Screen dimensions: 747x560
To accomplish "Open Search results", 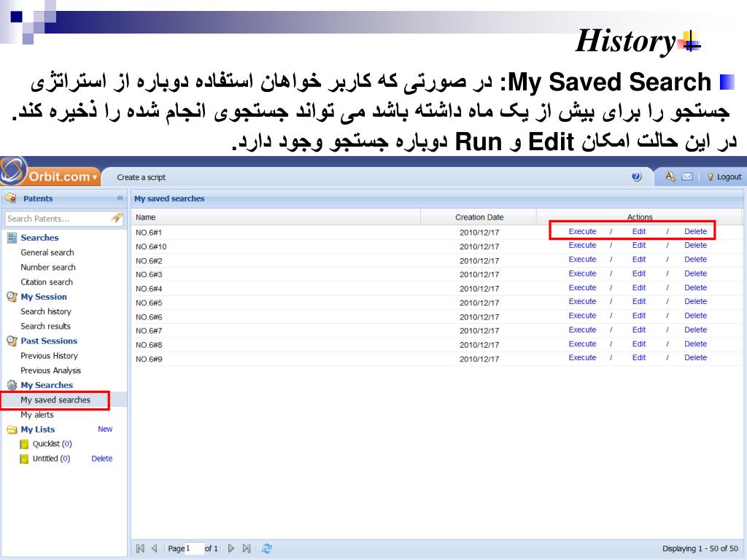I will click(x=45, y=326).
